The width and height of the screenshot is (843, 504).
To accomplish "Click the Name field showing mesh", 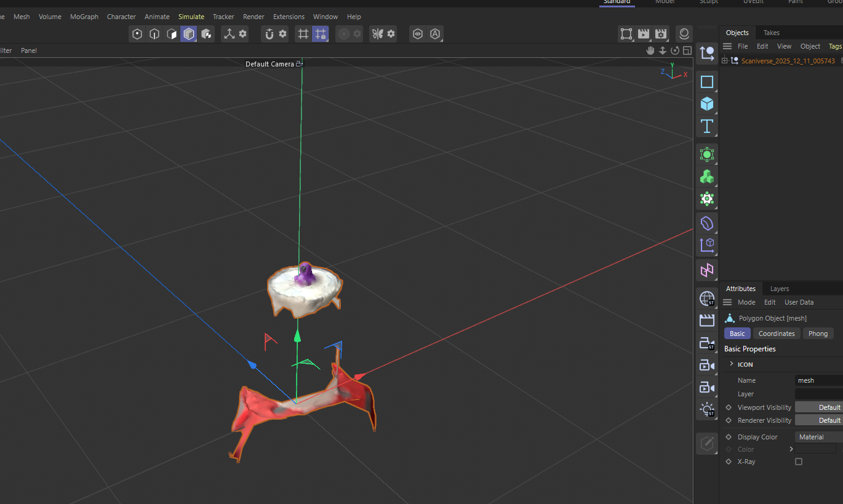I will coord(818,380).
